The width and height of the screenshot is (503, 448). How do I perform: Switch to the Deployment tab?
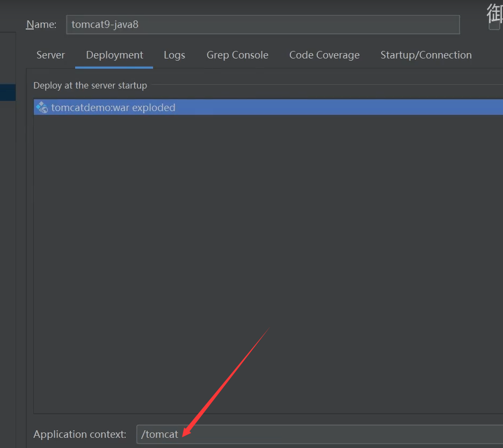(114, 55)
